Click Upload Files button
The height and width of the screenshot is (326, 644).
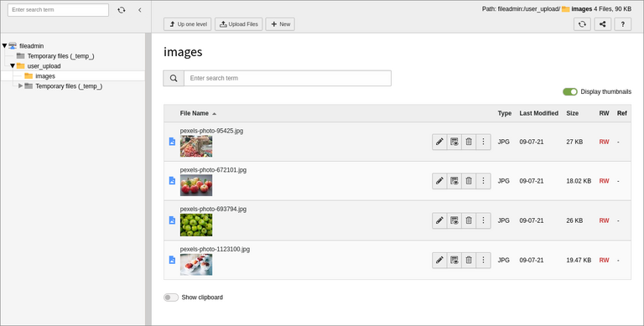(239, 24)
